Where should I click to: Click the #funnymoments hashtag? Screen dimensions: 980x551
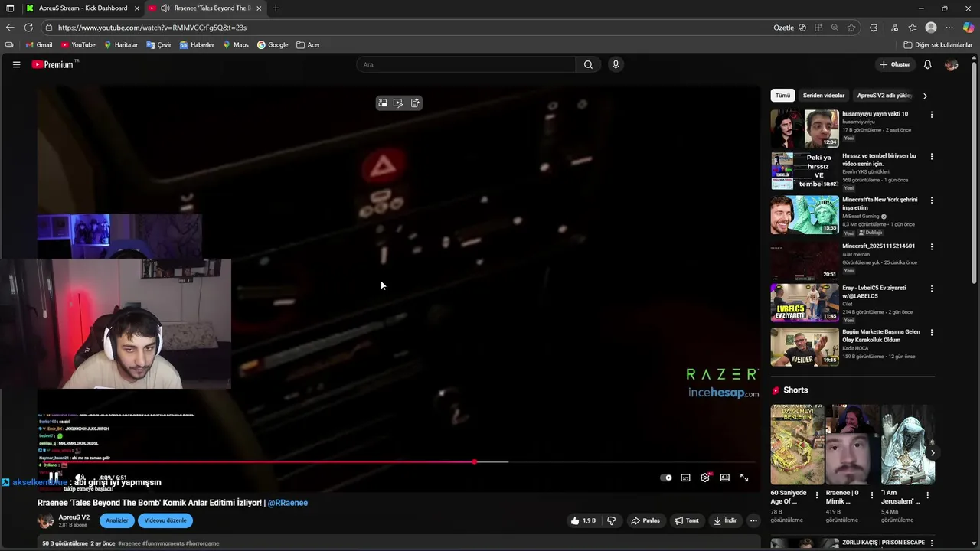pos(163,543)
